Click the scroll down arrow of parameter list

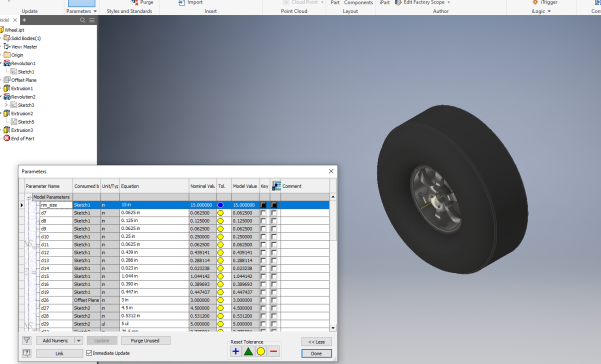333,328
